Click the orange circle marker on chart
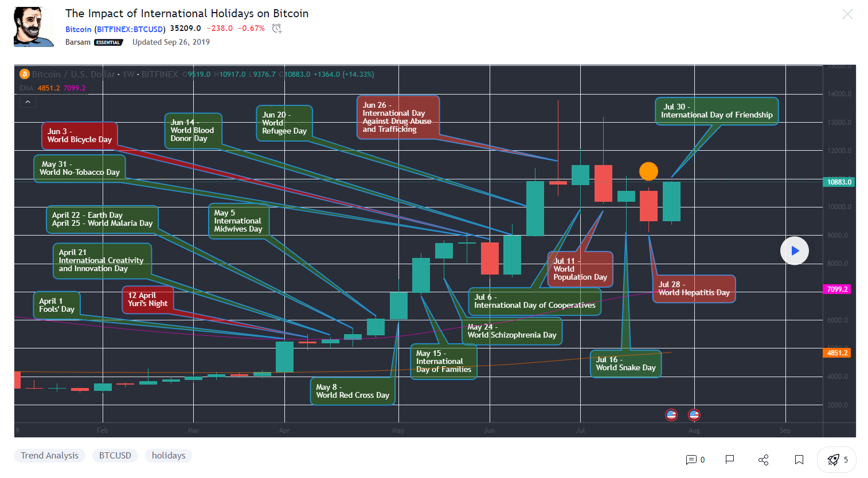The height and width of the screenshot is (478, 868). coord(648,171)
